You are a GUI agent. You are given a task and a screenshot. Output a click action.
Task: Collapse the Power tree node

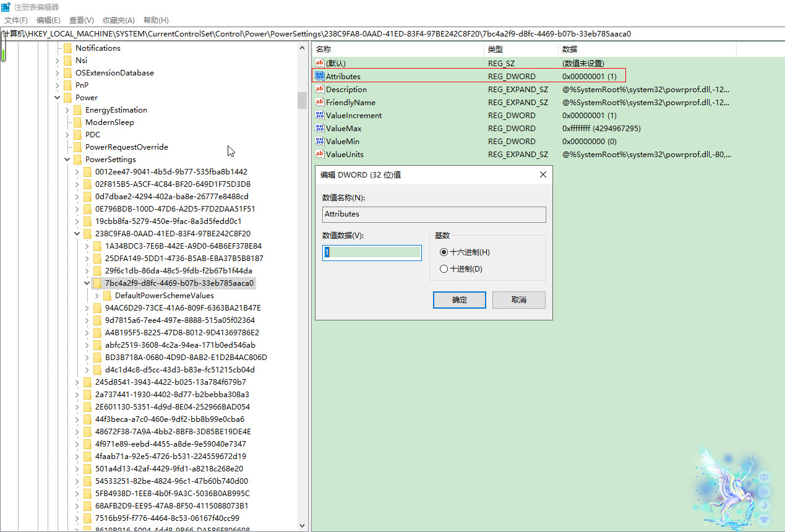(x=58, y=97)
